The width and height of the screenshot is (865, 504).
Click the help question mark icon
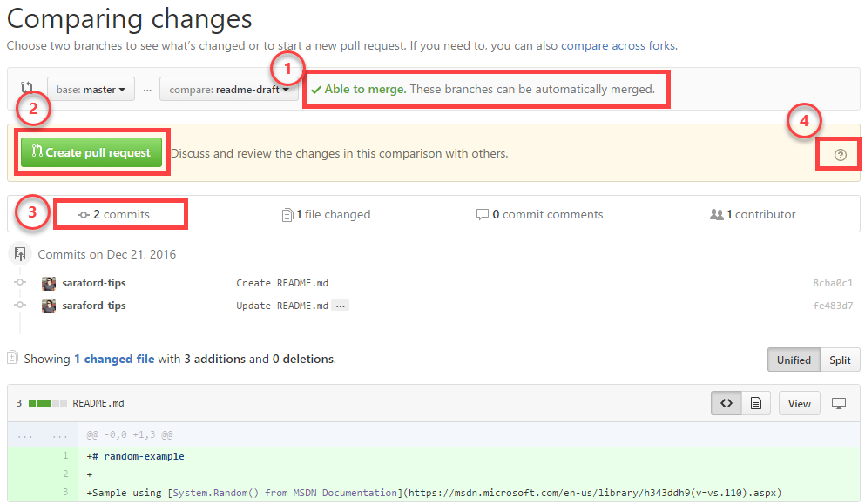[840, 155]
